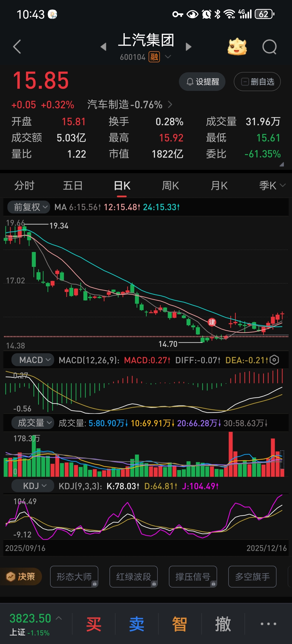Screen dimensions: 292x644
Task: Tap 市值 1822亿 value
Action: tap(167, 154)
